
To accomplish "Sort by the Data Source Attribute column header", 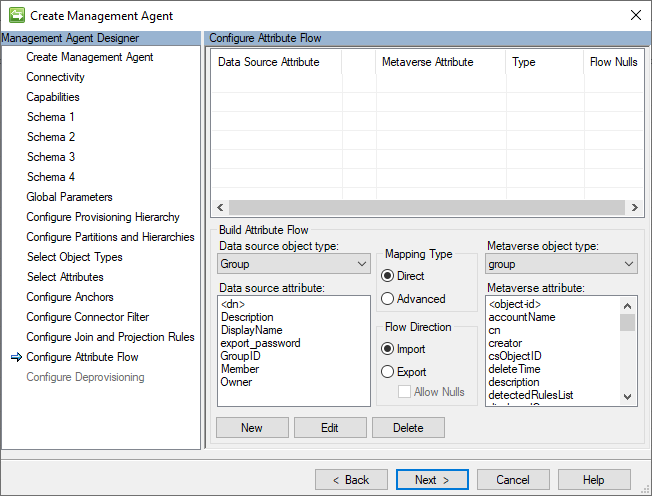I will 276,62.
